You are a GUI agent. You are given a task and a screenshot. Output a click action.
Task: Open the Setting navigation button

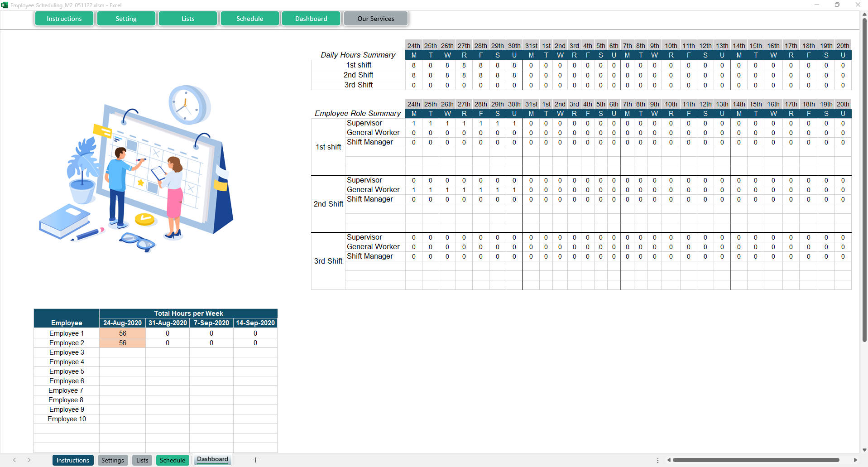pyautogui.click(x=126, y=19)
